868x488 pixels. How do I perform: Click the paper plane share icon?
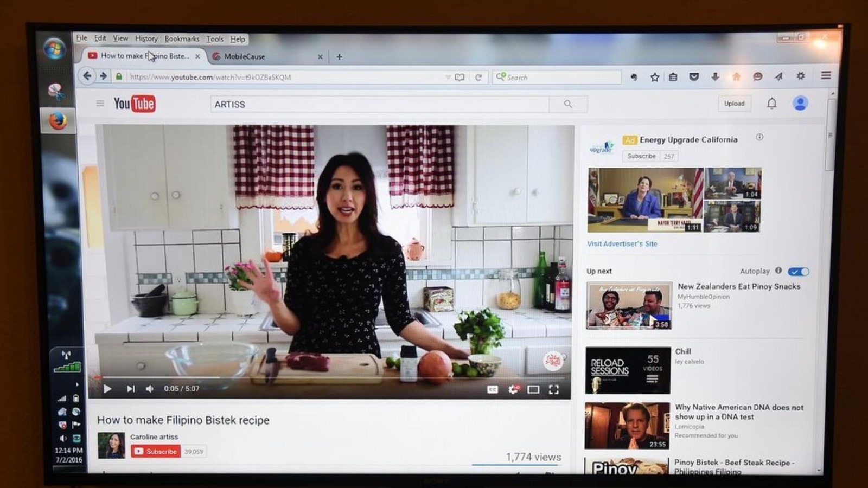pyautogui.click(x=778, y=77)
